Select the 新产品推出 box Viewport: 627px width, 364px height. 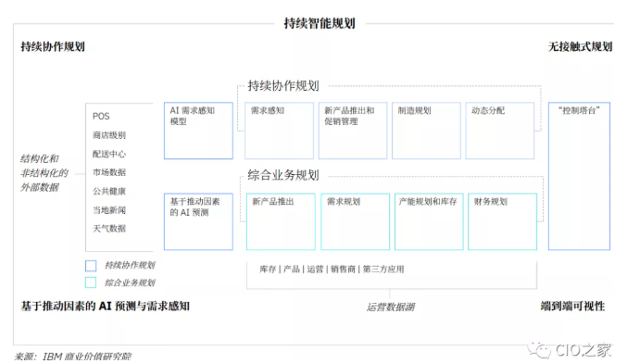pos(281,221)
